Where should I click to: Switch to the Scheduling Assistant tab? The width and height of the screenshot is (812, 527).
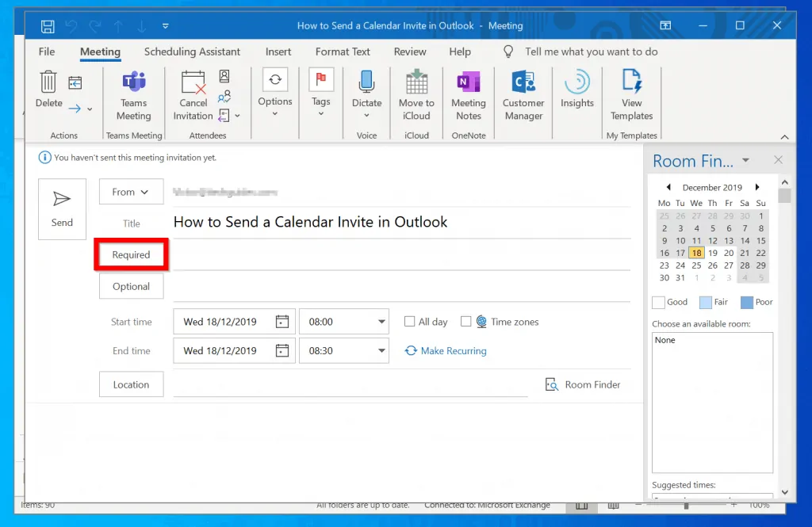coord(192,52)
